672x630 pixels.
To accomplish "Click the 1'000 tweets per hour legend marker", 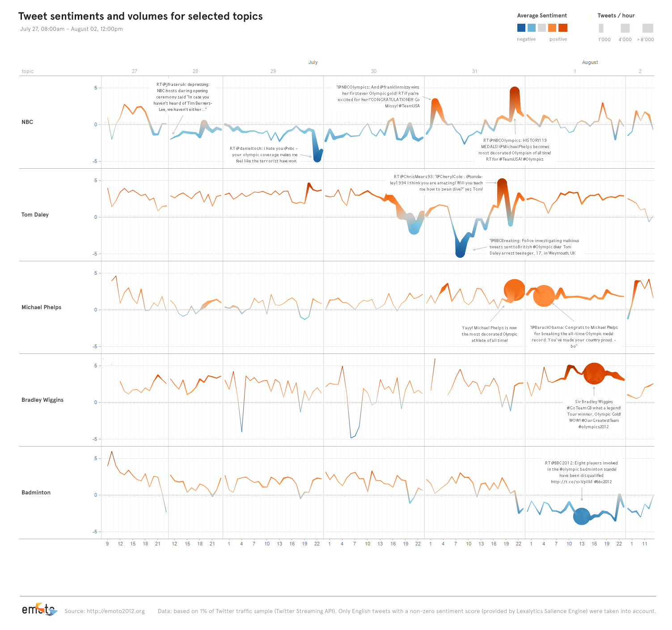I will (601, 28).
